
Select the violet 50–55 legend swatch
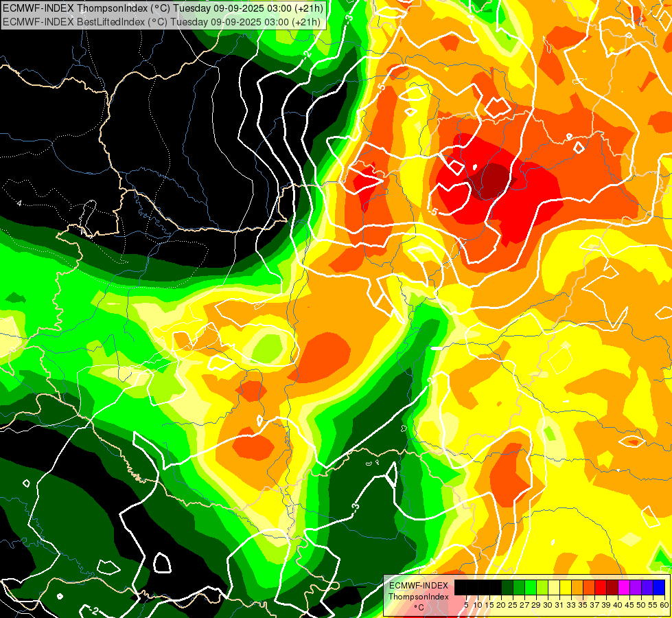click(647, 587)
